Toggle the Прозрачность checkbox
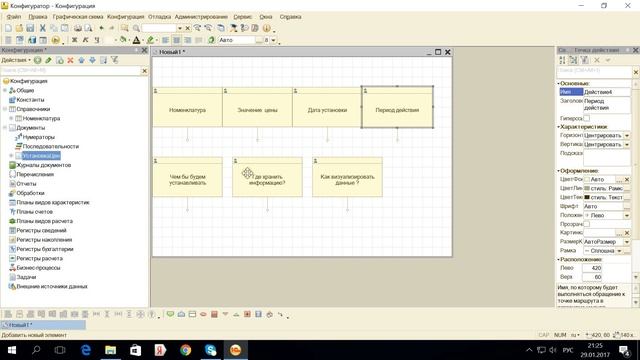 [587, 224]
